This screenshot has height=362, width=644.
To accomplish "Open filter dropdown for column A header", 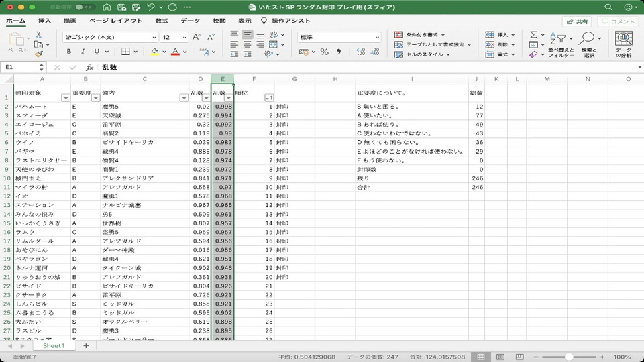I will point(66,98).
